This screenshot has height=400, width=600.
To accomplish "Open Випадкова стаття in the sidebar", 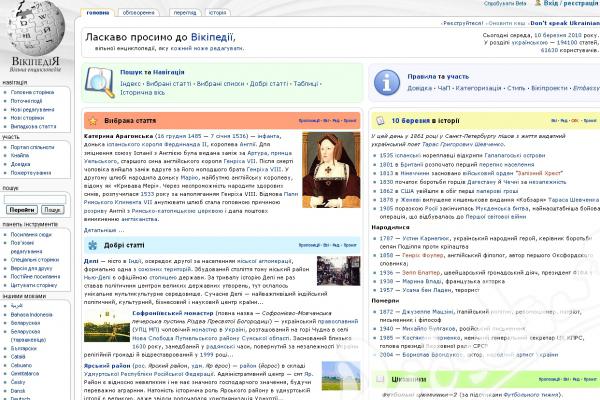I will click(x=33, y=126).
